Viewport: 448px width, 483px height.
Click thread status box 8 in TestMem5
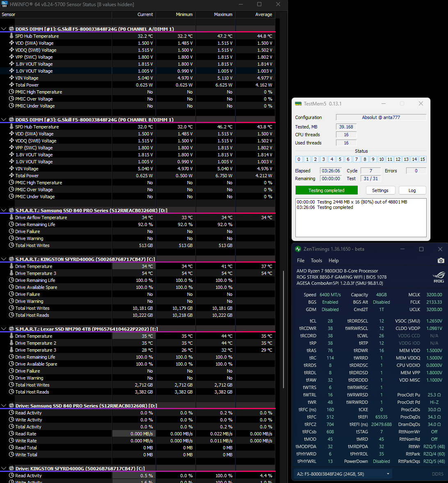point(365,159)
